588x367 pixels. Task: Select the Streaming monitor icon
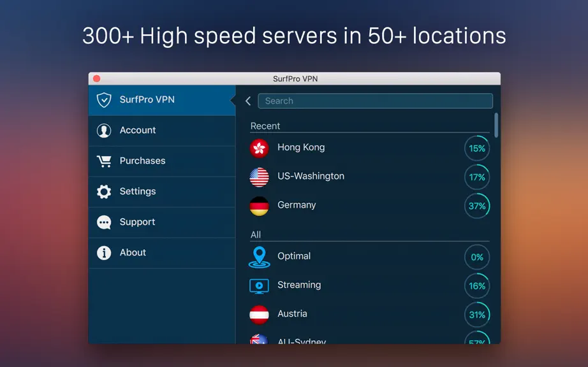click(x=259, y=286)
